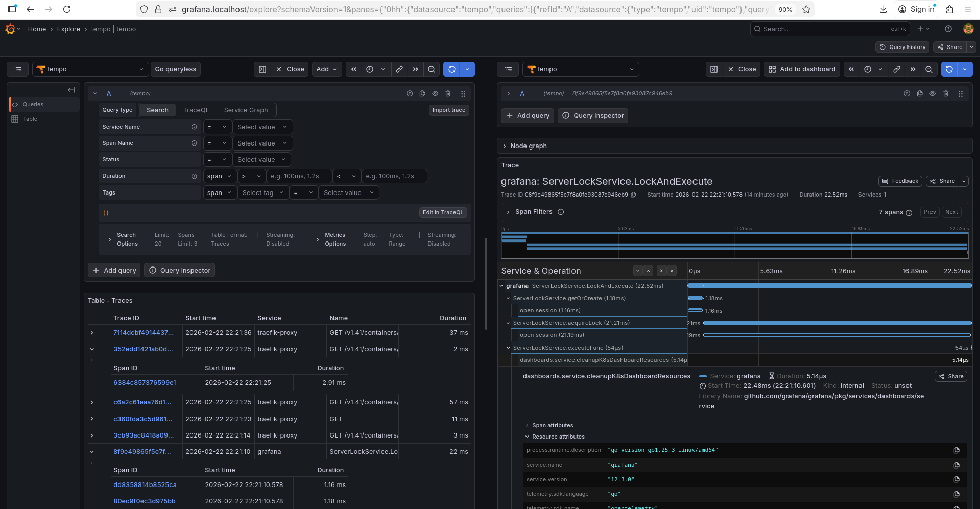Focus the Grafana search box
980x509 pixels.
click(x=830, y=29)
